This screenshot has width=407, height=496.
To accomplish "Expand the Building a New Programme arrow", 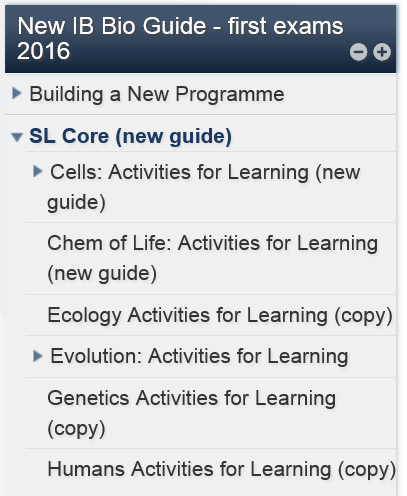I will (17, 93).
